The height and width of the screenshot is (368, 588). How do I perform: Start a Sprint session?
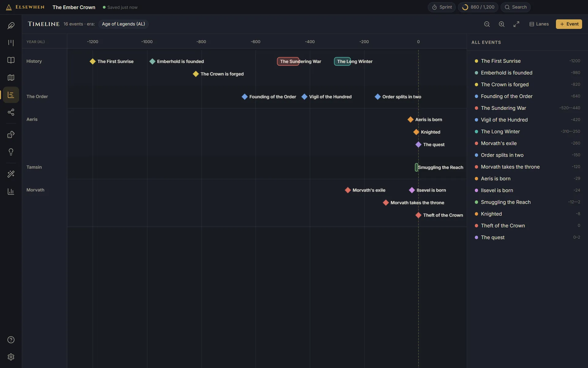[x=442, y=7]
